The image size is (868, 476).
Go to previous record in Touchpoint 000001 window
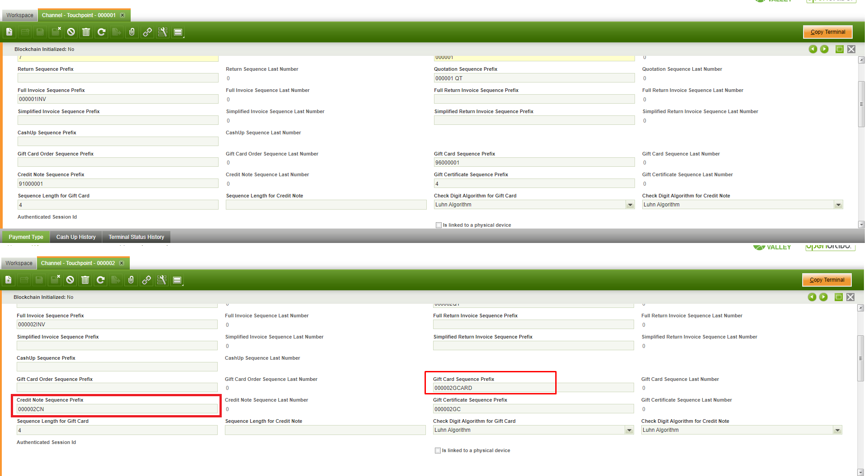pyautogui.click(x=813, y=49)
